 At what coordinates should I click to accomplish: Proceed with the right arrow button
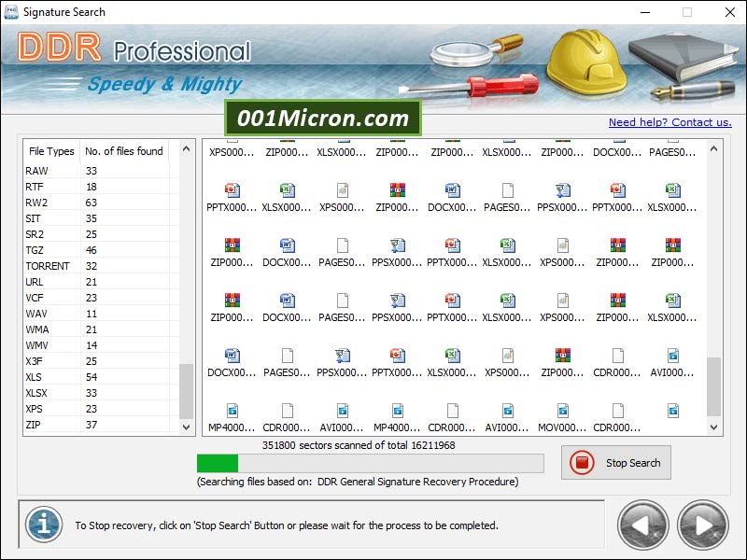(x=703, y=525)
